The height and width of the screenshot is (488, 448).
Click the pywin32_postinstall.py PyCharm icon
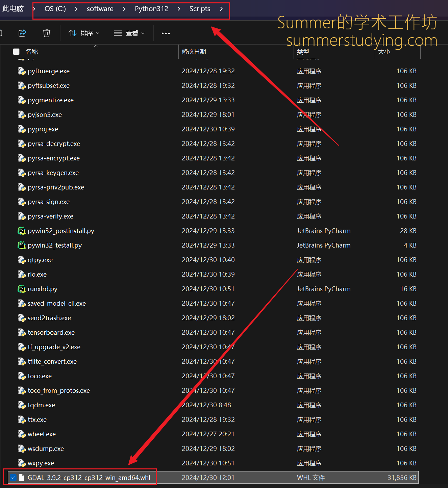click(22, 231)
